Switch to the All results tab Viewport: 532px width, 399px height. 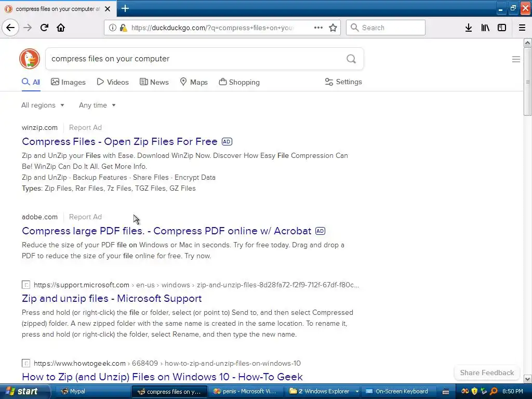coord(31,82)
